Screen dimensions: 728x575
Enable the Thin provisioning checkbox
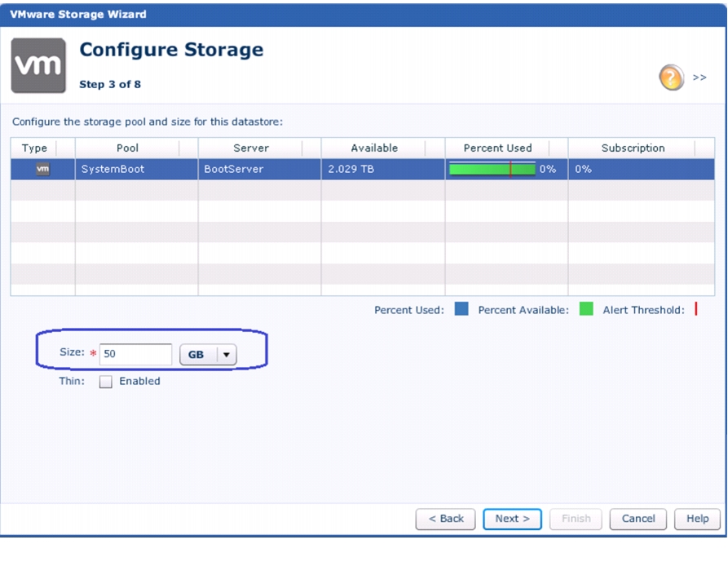pos(106,382)
